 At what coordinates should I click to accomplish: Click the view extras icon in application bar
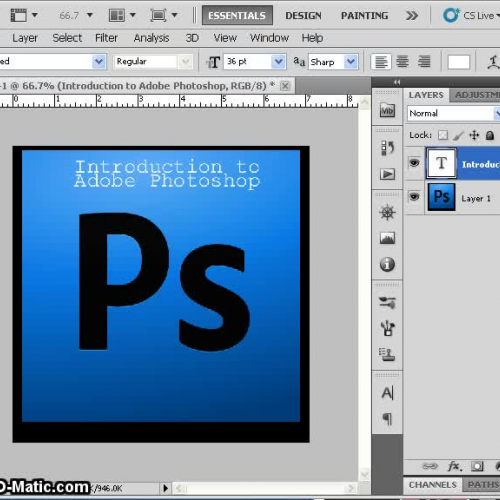coord(19,15)
